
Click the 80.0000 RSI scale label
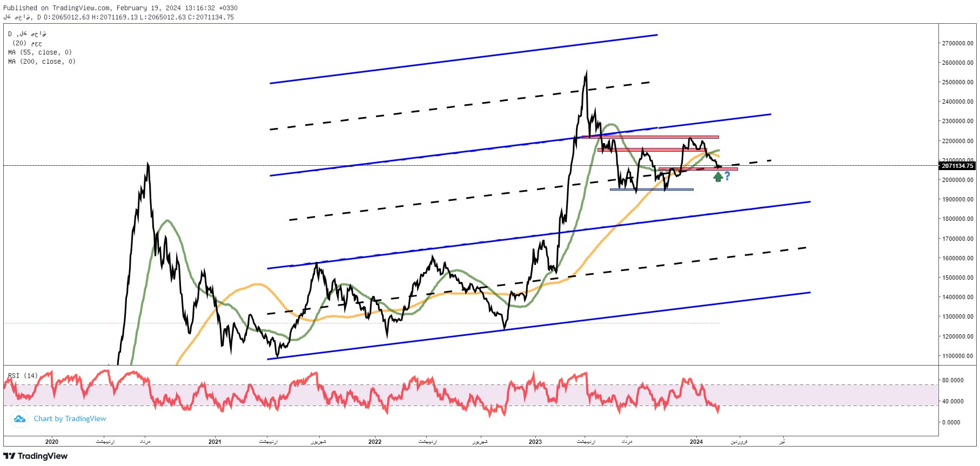click(x=952, y=380)
